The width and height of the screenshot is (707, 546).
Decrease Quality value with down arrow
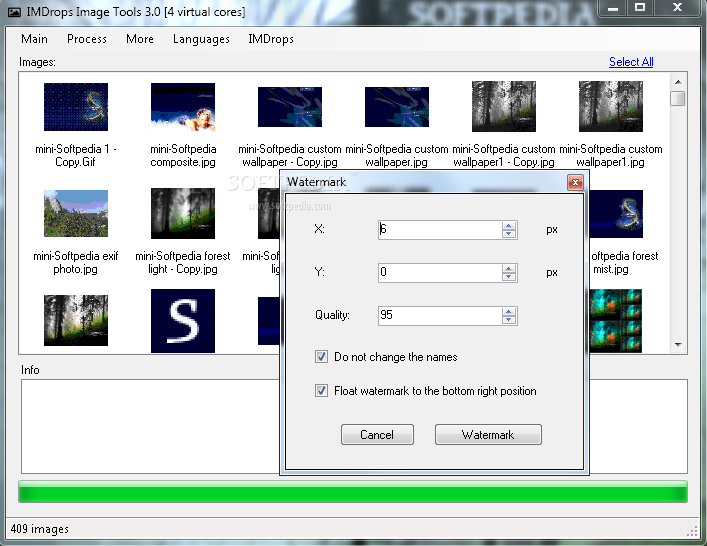point(509,320)
